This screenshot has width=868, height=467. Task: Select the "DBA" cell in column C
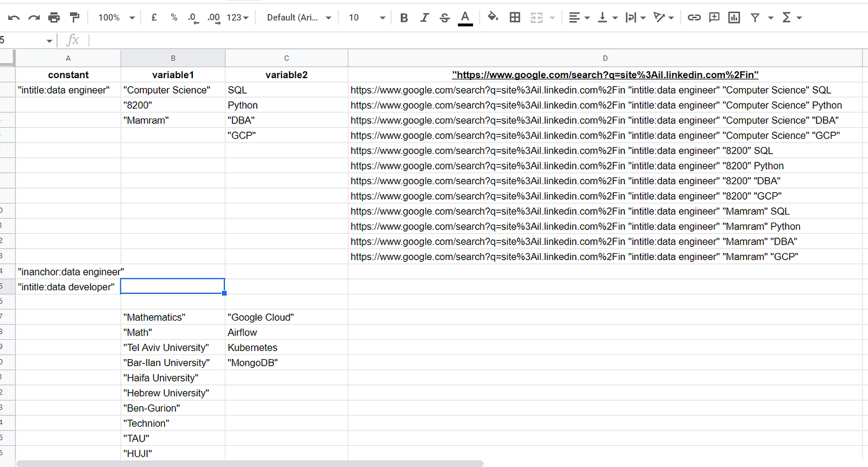pos(286,120)
